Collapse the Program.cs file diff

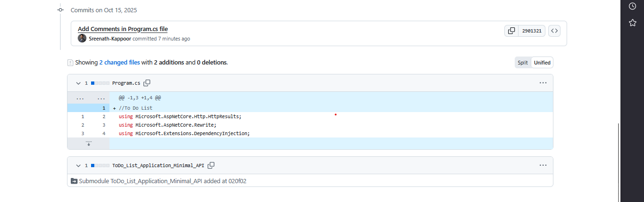[78, 83]
